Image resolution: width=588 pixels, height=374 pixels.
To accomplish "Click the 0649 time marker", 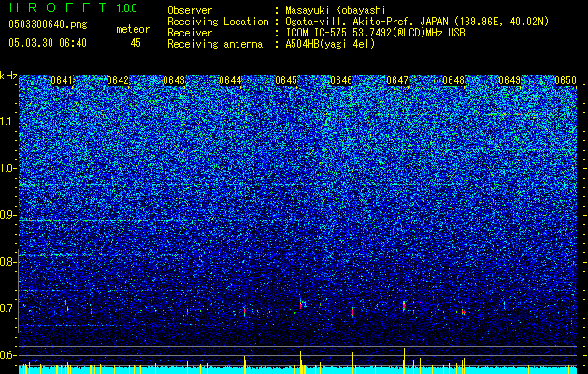I will tap(510, 80).
